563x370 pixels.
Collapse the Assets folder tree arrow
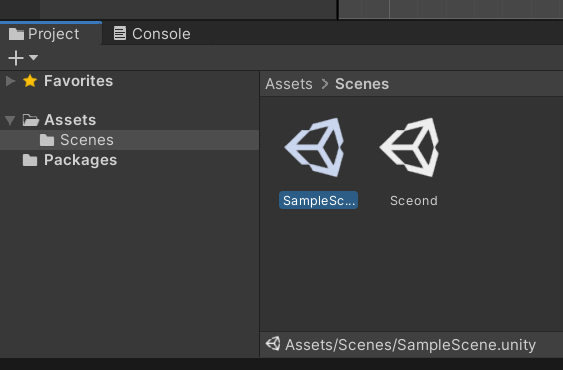10,120
